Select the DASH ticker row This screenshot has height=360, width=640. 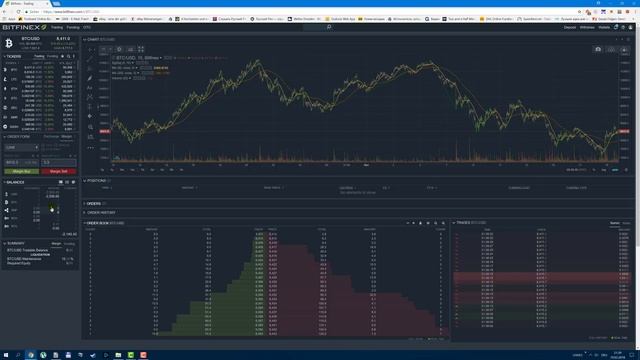[x=39, y=127]
